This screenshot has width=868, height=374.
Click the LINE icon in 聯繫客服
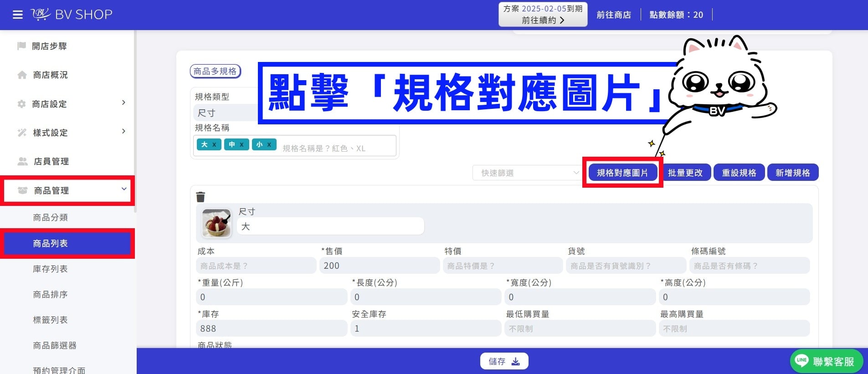tap(802, 361)
